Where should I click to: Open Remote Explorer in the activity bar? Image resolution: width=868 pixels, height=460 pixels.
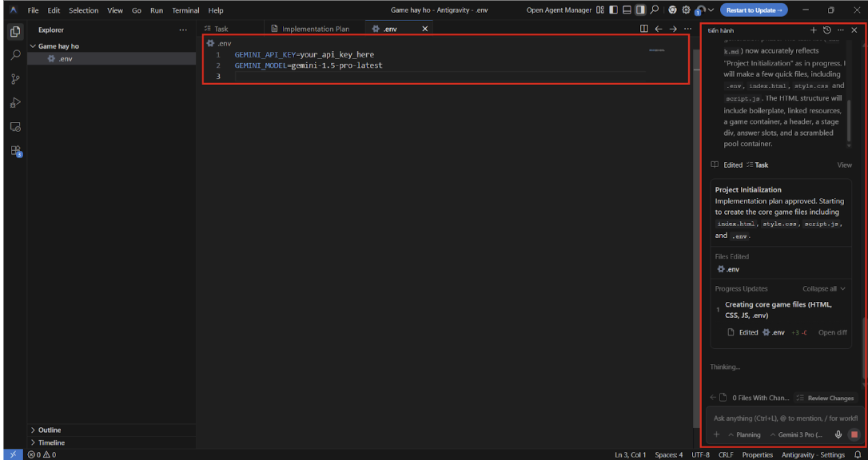15,127
